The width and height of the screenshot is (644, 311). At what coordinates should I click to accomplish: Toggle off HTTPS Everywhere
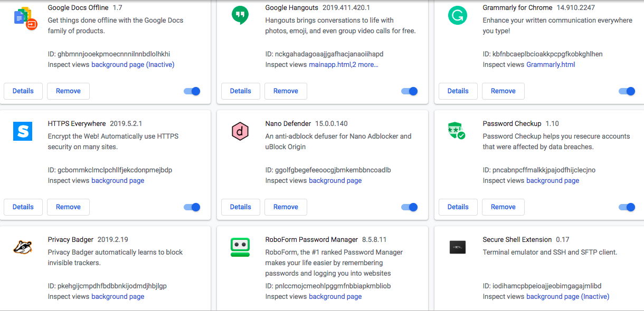(192, 207)
